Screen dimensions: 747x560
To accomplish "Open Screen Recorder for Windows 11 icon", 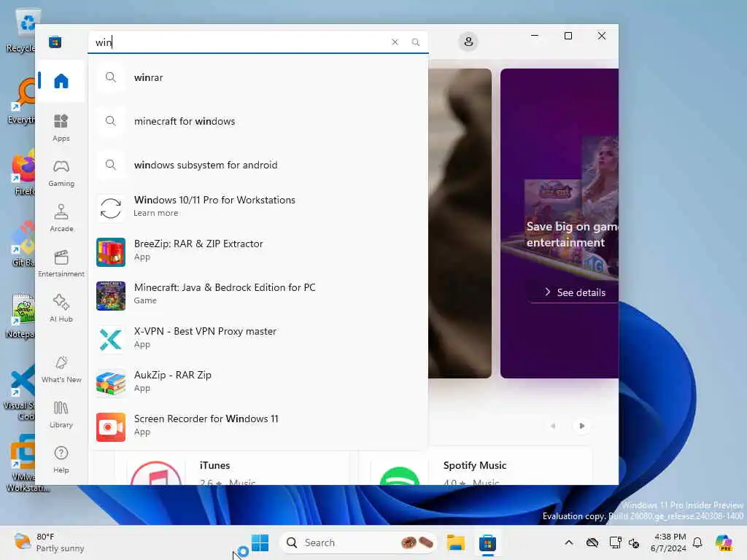I will coord(111,427).
